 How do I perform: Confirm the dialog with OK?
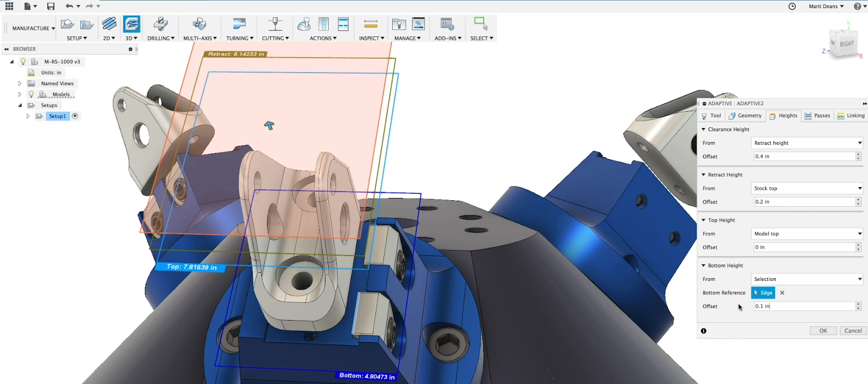point(824,331)
